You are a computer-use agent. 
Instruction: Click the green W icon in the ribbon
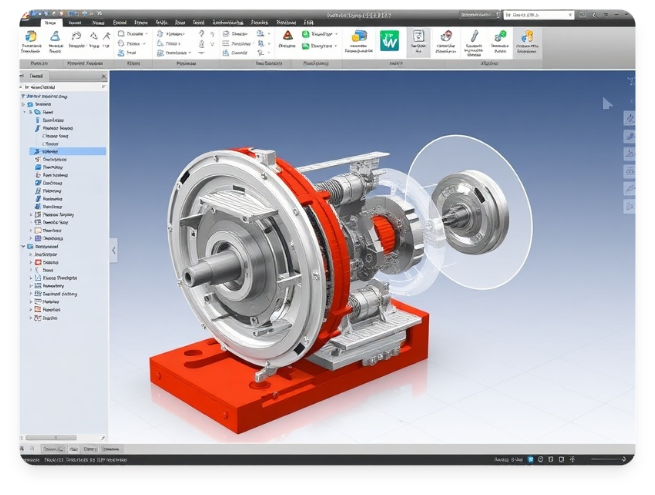390,40
